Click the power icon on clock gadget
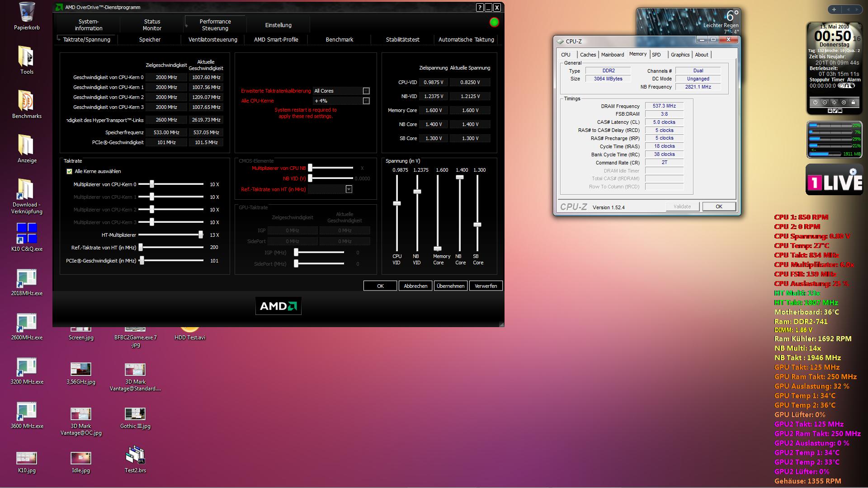This screenshot has width=868, height=488. click(x=815, y=103)
